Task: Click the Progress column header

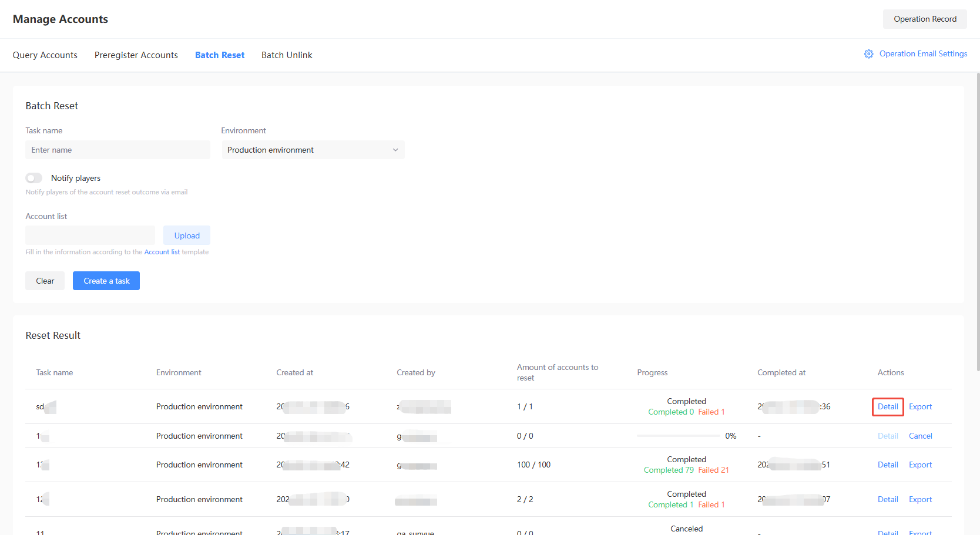Action: 652,372
